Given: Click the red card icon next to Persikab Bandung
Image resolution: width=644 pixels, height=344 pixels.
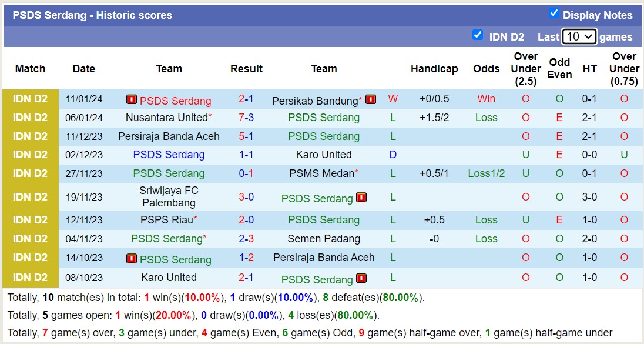Looking at the screenshot, I should click(371, 100).
